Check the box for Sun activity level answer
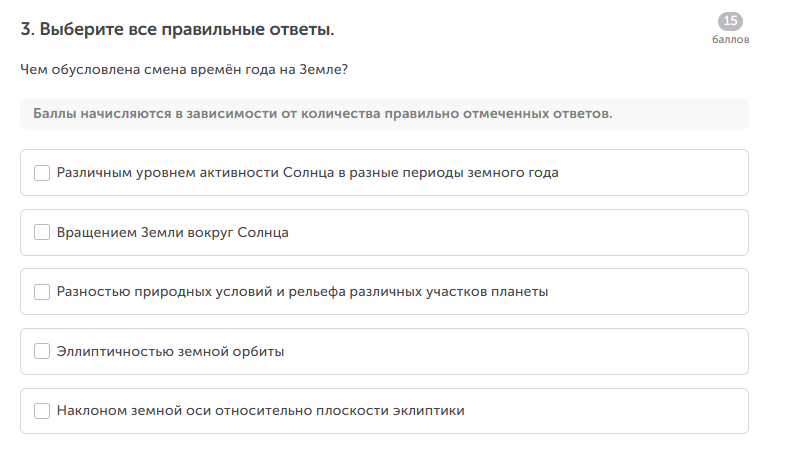Viewport: 785px width, 454px height. pyautogui.click(x=42, y=173)
